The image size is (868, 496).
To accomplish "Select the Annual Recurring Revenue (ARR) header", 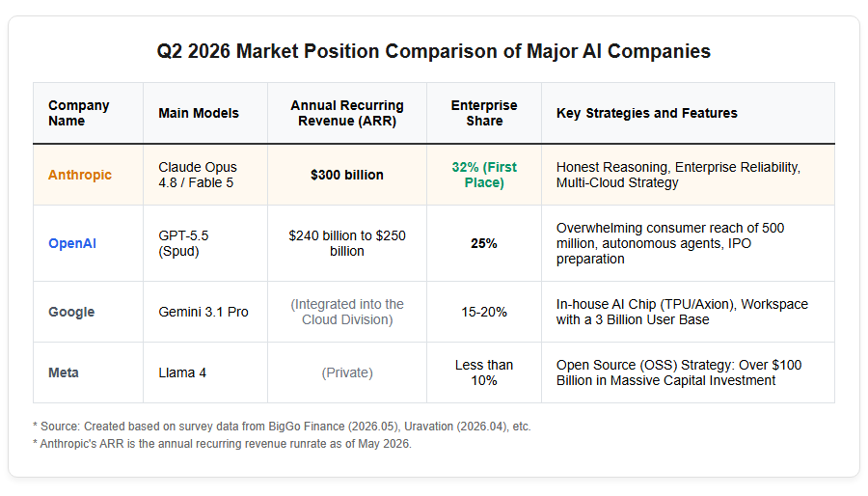I will pos(347,113).
